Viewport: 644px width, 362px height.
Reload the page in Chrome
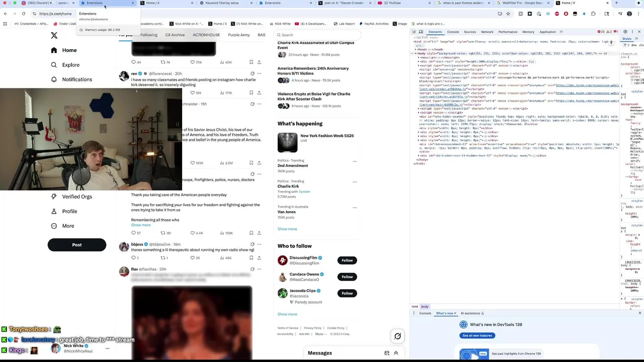23,14
